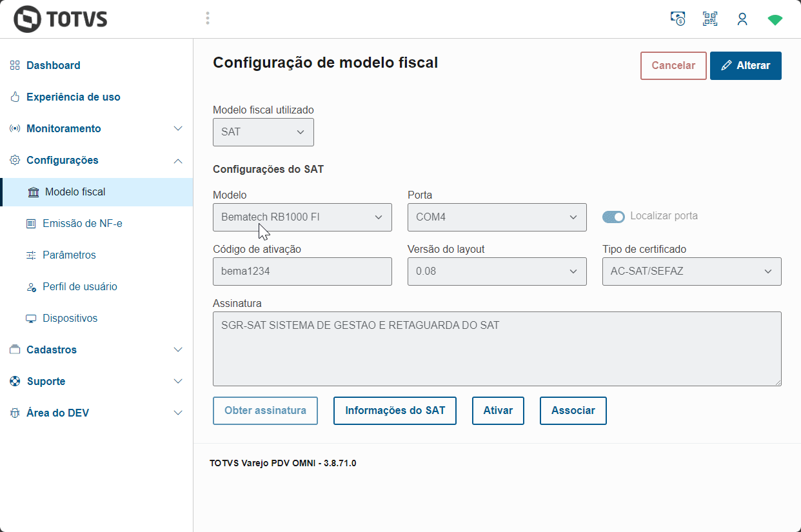The width and height of the screenshot is (801, 532).
Task: Toggle the Localizar porta switch
Action: tap(613, 217)
